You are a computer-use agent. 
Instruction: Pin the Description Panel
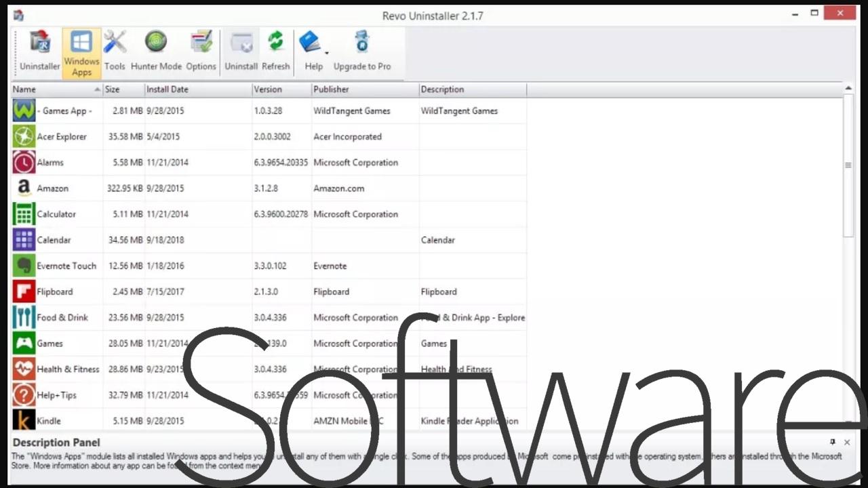click(833, 442)
